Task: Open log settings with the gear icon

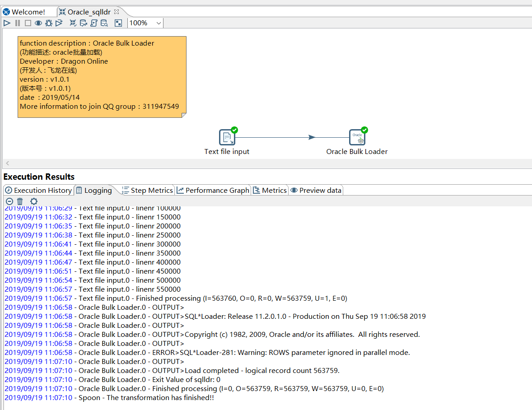Action: coord(33,201)
